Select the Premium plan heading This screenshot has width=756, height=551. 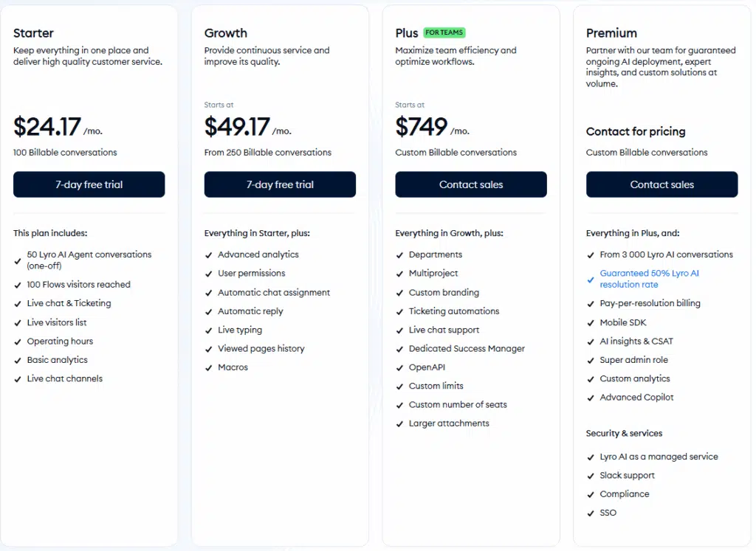[611, 33]
